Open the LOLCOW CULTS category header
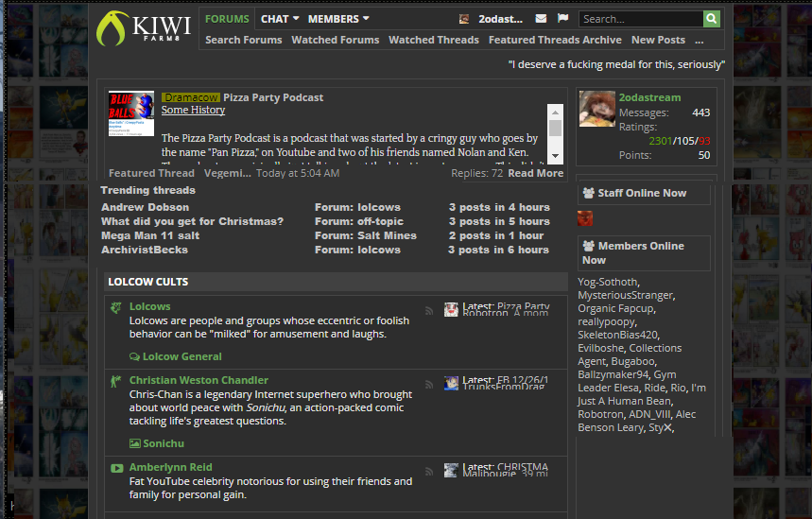The height and width of the screenshot is (519, 812). coord(148,282)
